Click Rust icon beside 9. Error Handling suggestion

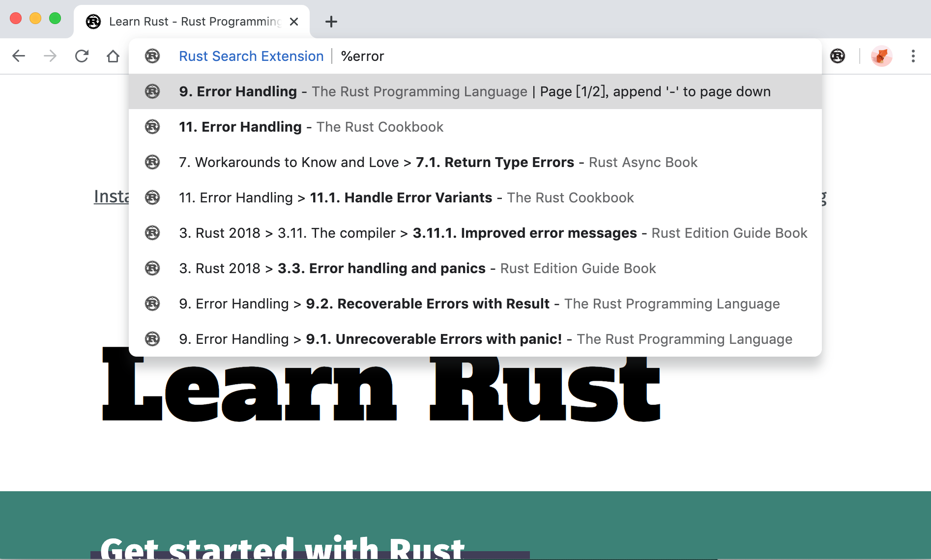[152, 91]
